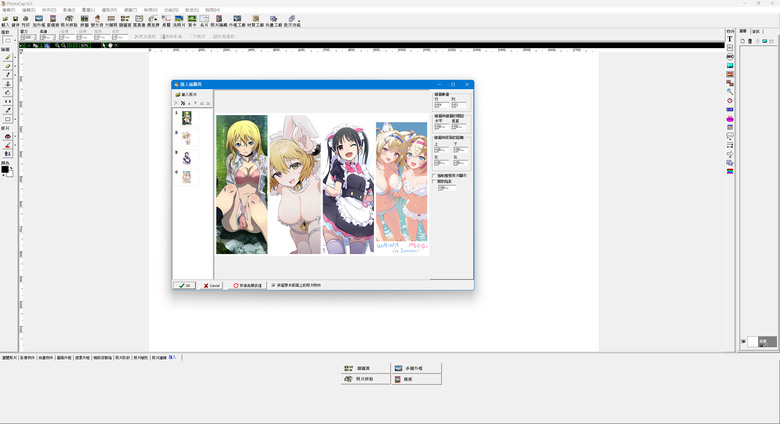This screenshot has width=780, height=424.
Task: Click the 左 (left) margin spinner
Action: pos(442,163)
